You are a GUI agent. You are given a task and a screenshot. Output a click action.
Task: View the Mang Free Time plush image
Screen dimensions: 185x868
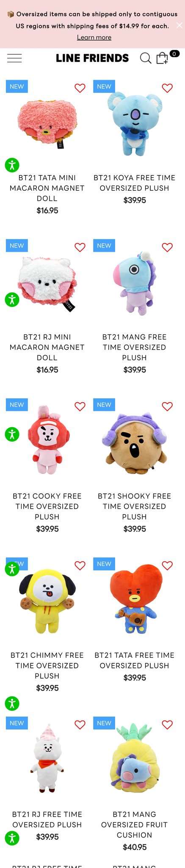(x=134, y=283)
